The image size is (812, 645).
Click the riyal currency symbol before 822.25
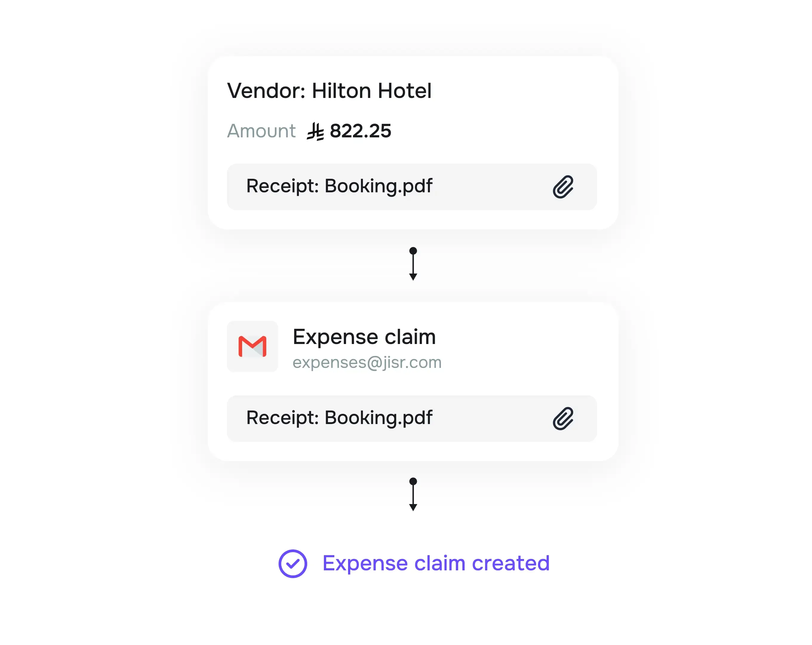coord(315,131)
